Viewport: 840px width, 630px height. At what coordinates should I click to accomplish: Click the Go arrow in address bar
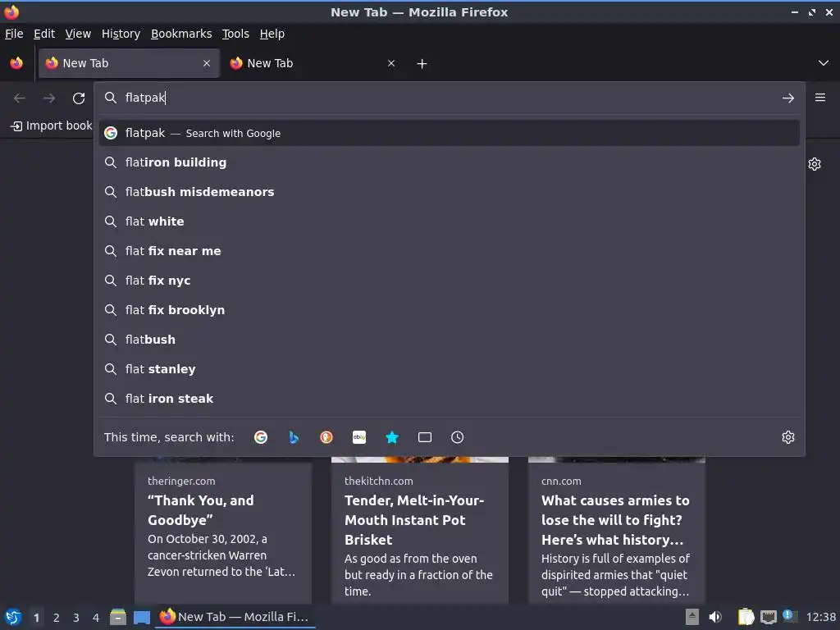pos(788,98)
